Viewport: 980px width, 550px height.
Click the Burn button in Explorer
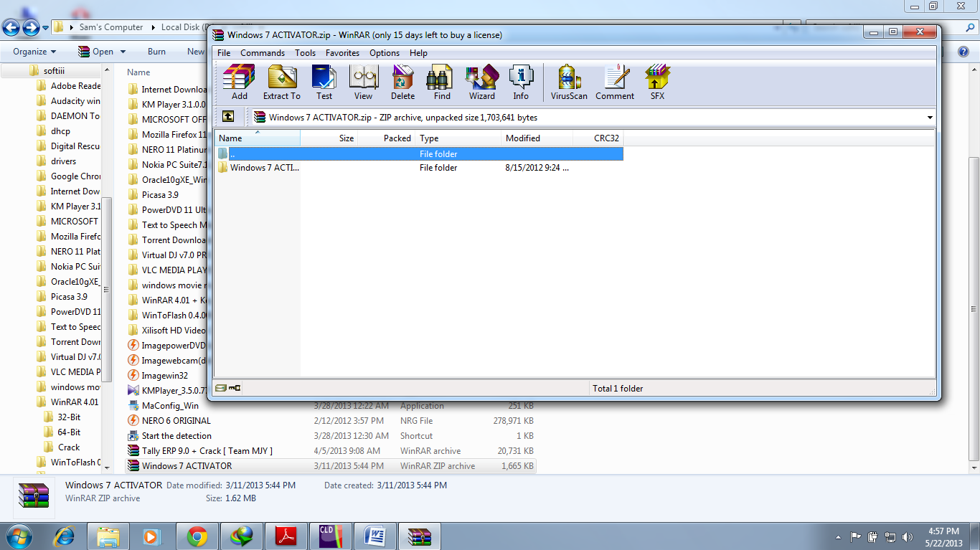click(156, 52)
